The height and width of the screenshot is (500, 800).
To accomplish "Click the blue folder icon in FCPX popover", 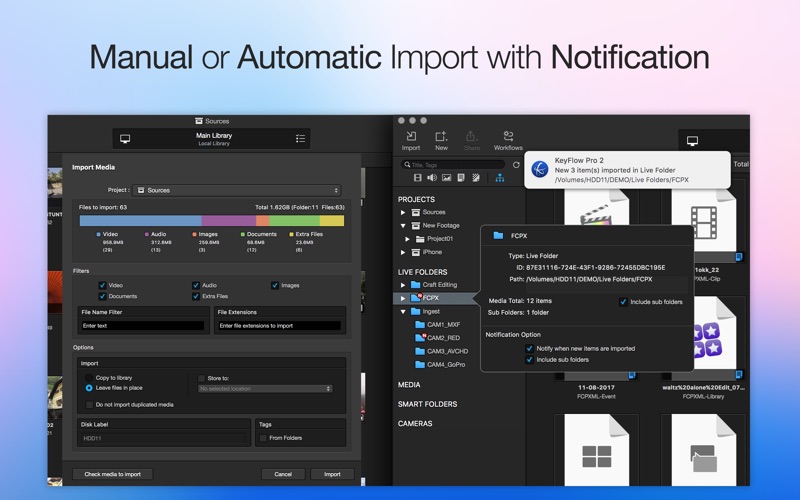I will point(498,235).
